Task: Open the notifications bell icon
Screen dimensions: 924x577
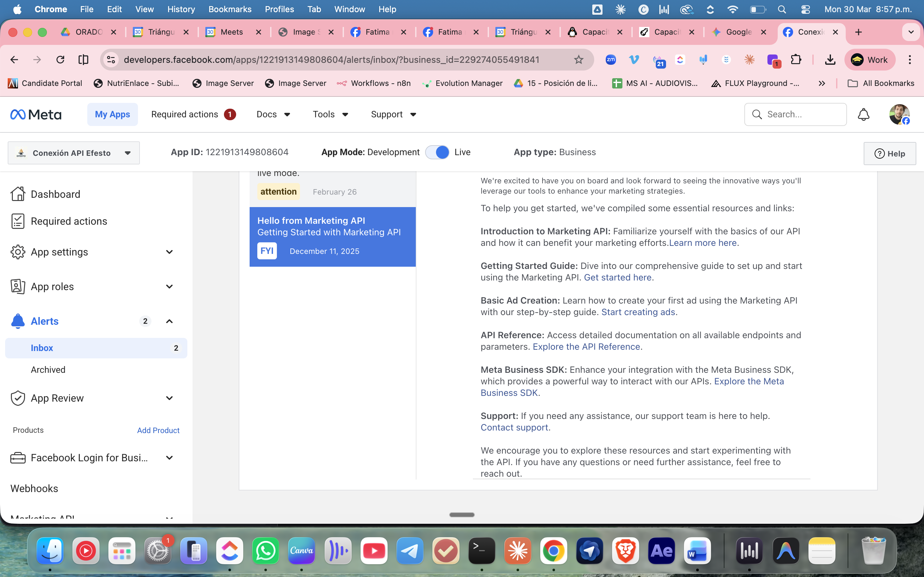Action: pyautogui.click(x=863, y=114)
